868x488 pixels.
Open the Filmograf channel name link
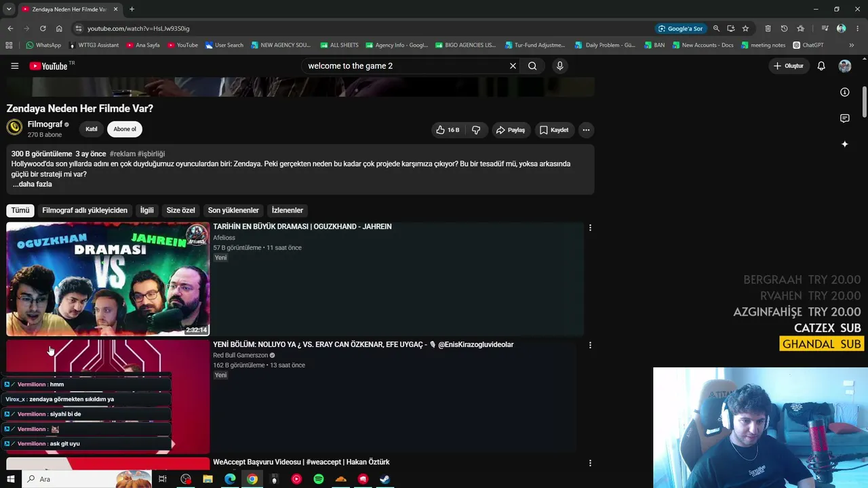[x=45, y=125]
